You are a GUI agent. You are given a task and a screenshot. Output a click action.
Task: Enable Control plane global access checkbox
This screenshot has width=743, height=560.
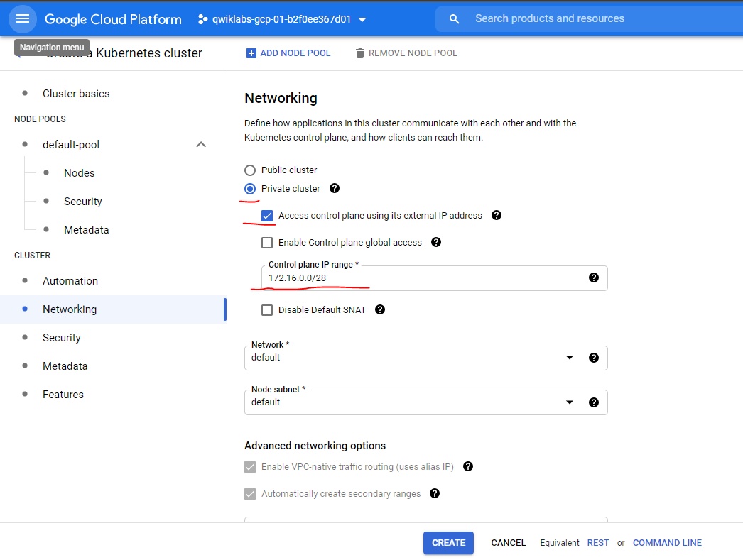(x=267, y=243)
